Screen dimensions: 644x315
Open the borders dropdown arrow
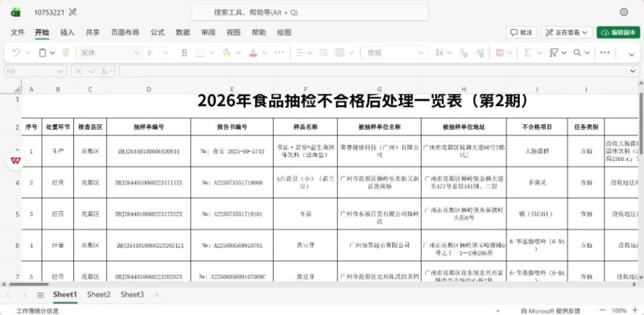[x=212, y=52]
